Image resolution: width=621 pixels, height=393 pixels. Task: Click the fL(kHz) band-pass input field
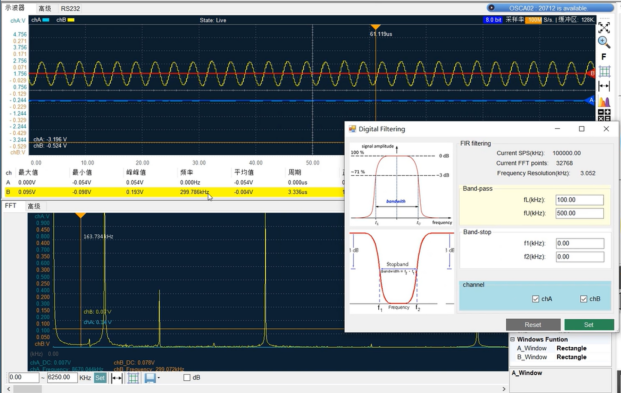[x=579, y=200]
